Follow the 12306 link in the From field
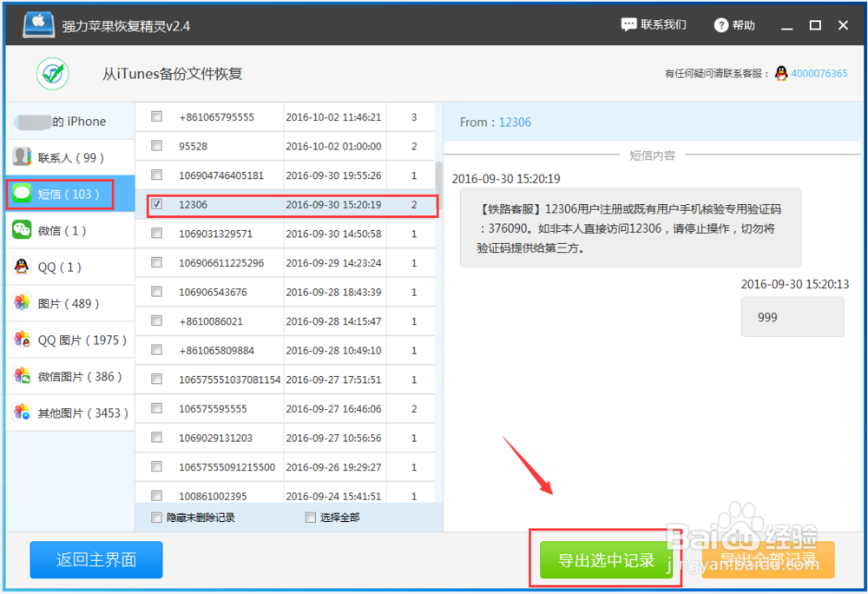 point(515,122)
